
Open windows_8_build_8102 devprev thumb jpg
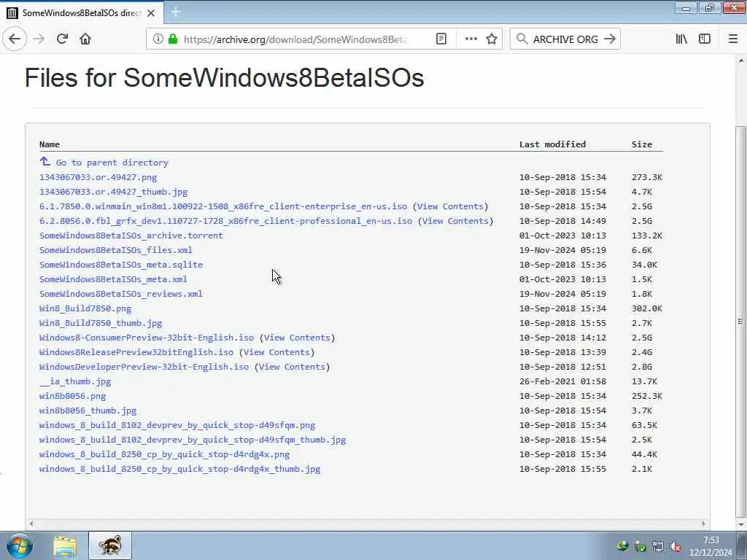tap(193, 440)
